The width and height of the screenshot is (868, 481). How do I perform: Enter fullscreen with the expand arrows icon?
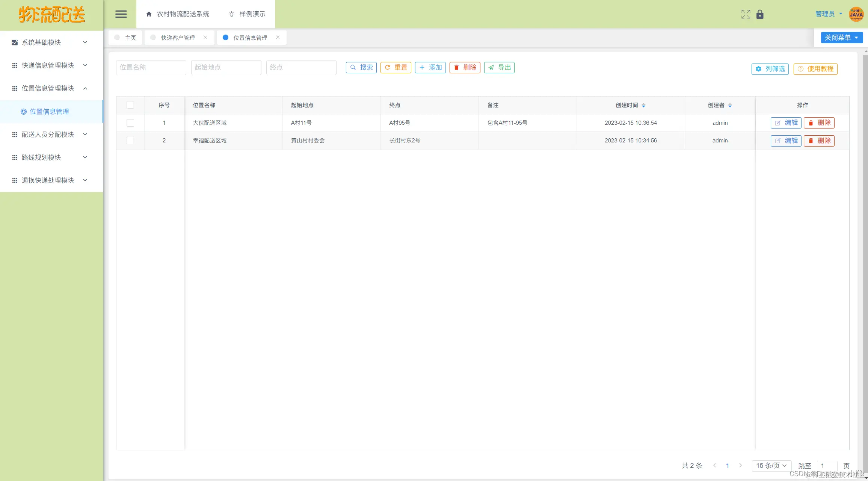746,14
